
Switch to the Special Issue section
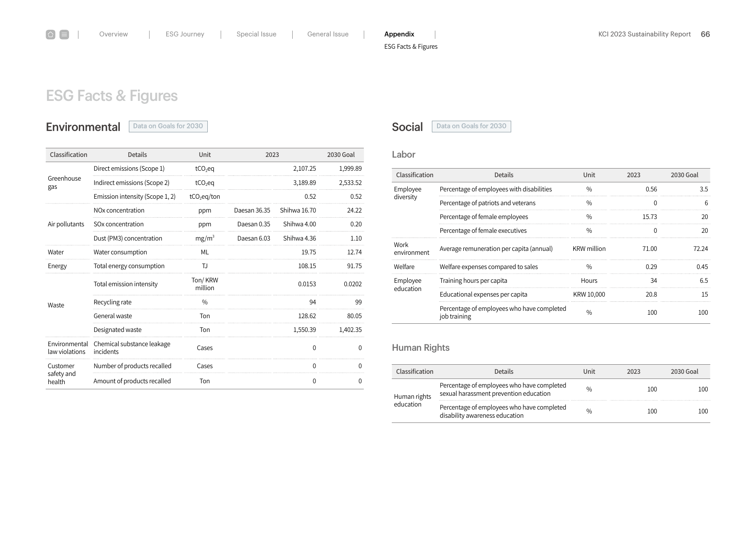pos(256,34)
